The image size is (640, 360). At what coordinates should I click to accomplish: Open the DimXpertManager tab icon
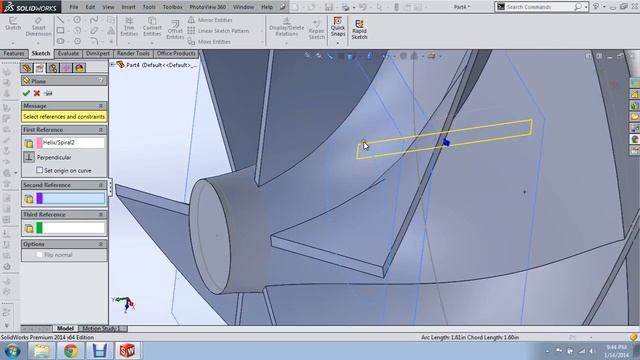[66, 68]
